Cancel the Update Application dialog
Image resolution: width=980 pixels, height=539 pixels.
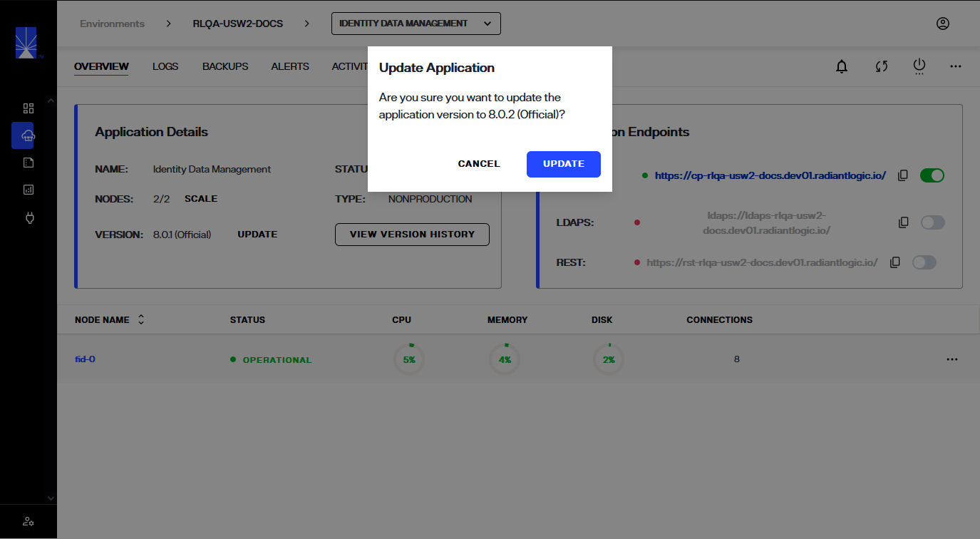(x=479, y=164)
